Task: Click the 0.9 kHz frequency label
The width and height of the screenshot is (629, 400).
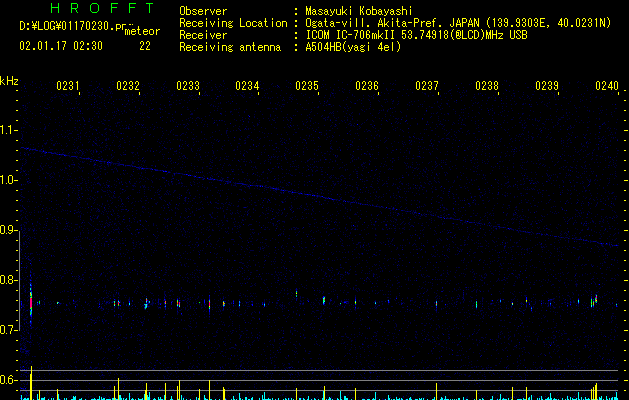Action: tap(7, 230)
